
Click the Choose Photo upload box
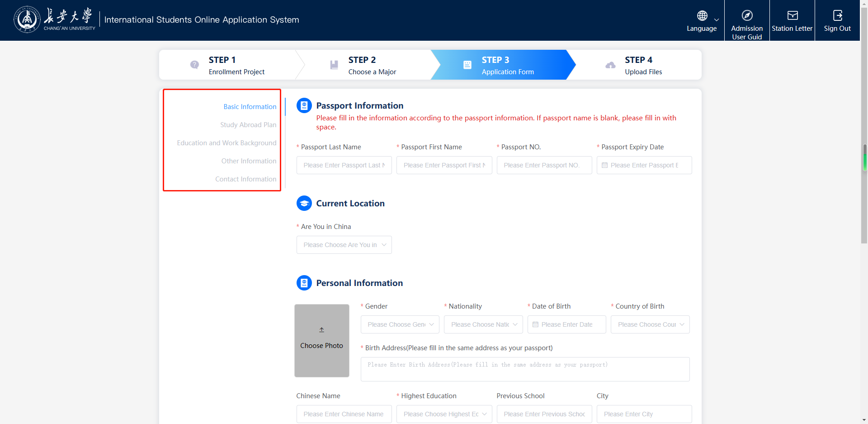(322, 340)
